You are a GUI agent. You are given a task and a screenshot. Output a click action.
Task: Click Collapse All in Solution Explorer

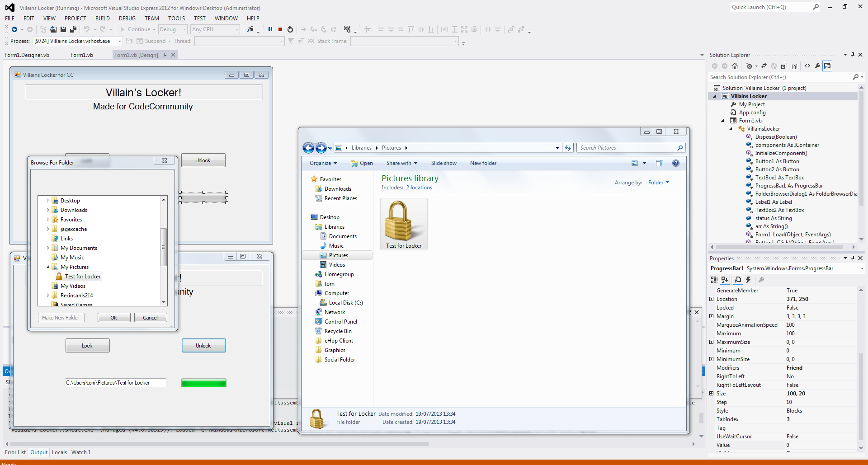click(x=784, y=66)
